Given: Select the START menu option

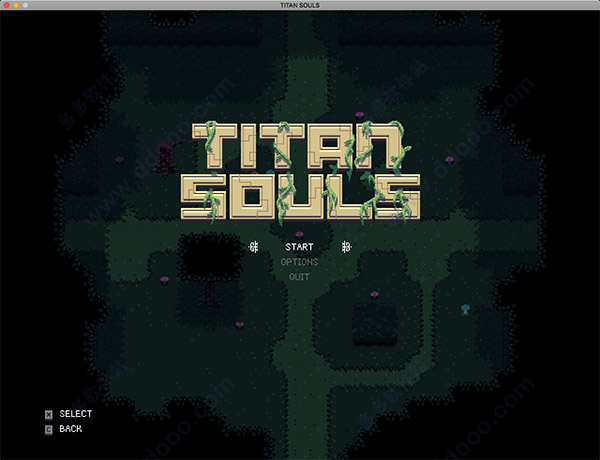Looking at the screenshot, I should (299, 247).
